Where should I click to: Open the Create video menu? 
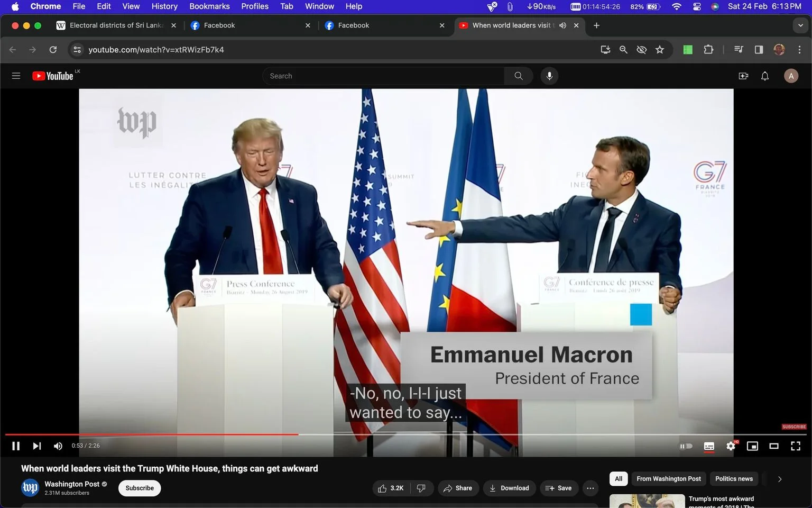pos(743,76)
